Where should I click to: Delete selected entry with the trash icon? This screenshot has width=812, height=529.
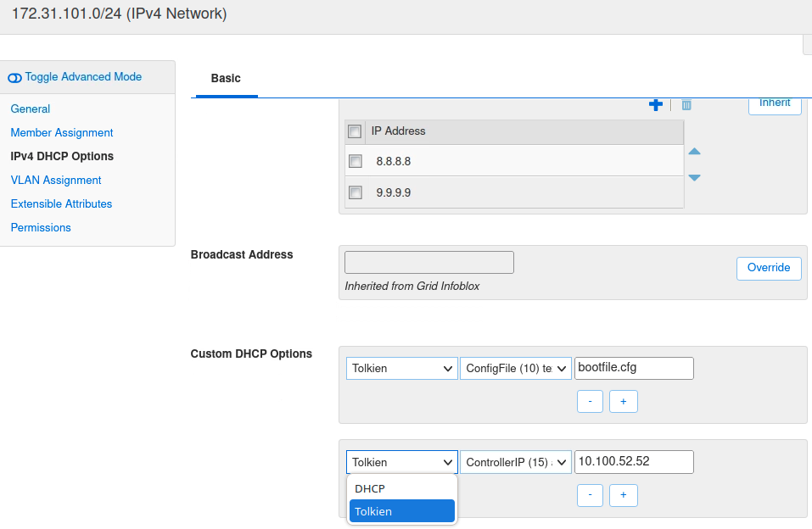686,104
